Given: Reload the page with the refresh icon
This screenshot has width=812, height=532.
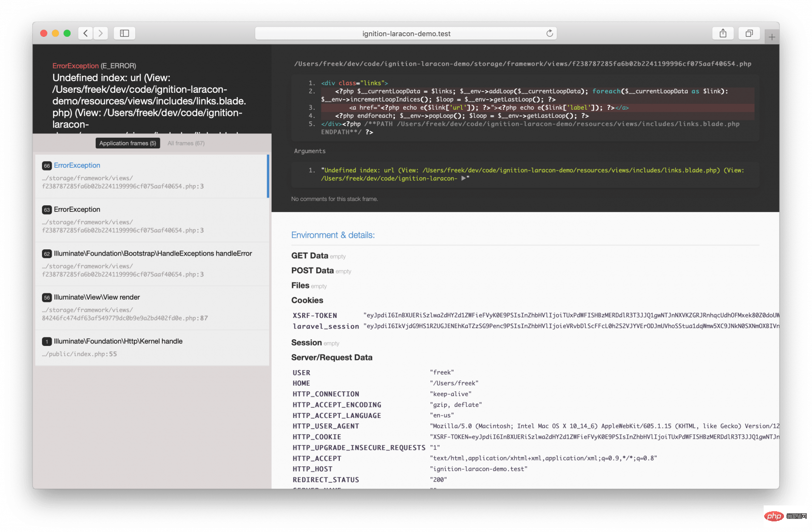Looking at the screenshot, I should (550, 33).
